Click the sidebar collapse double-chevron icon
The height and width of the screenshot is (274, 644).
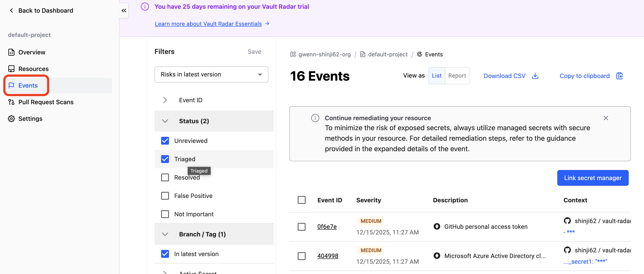[x=124, y=10]
